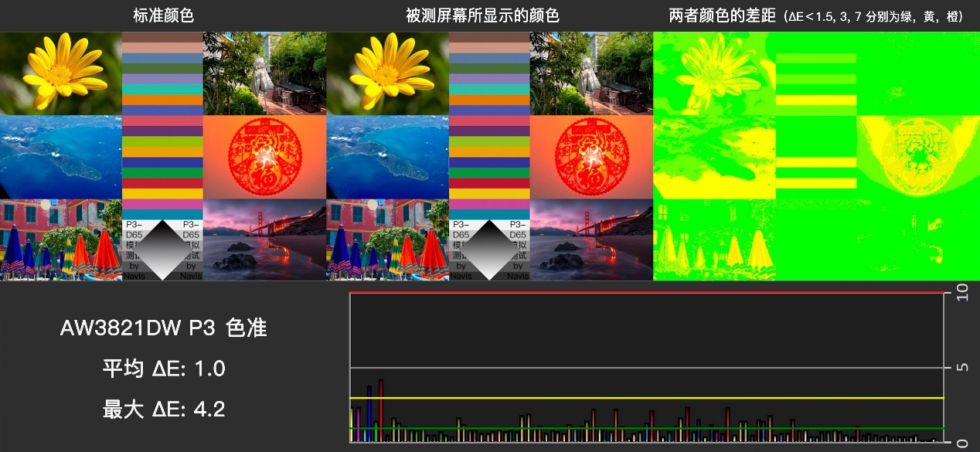Click the displayed yellow flower image

tap(386, 70)
